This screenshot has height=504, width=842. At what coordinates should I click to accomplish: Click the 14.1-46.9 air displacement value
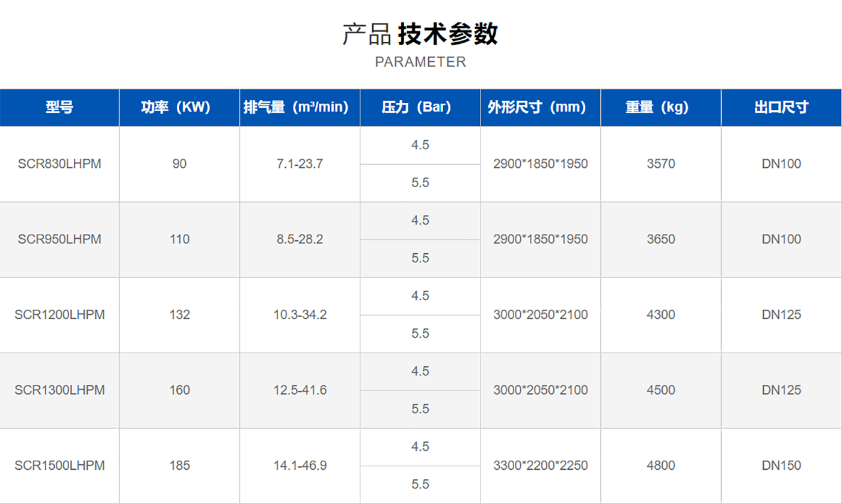click(300, 466)
